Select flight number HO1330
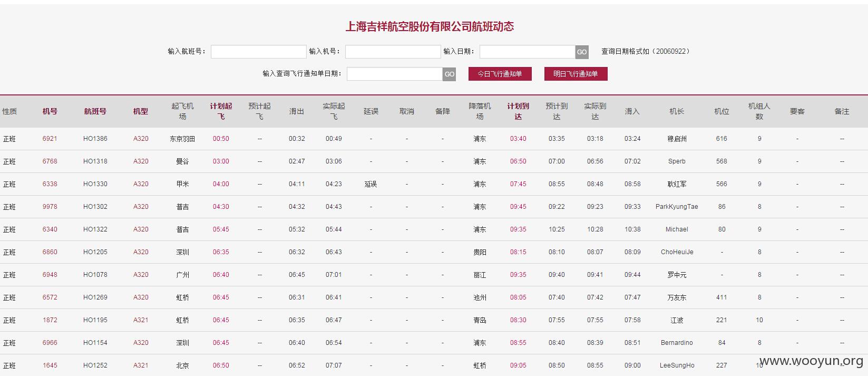Image resolution: width=868 pixels, height=376 pixels. pos(95,184)
